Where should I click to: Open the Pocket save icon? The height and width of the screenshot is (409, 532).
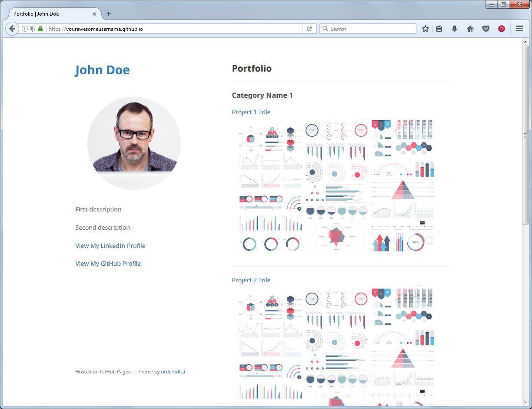tap(486, 29)
